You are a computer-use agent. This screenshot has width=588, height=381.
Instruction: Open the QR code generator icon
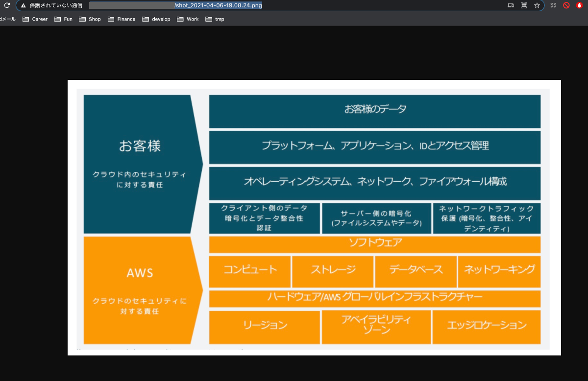(x=523, y=5)
